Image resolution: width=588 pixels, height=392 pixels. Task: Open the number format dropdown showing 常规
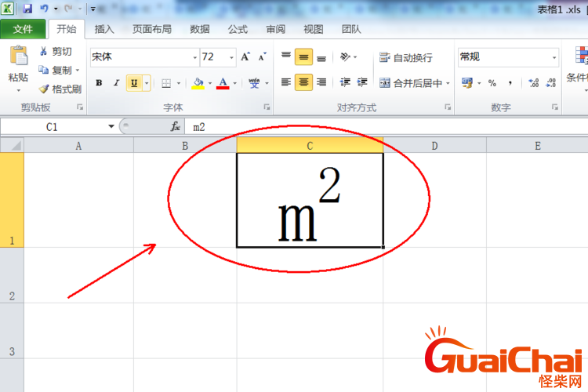(554, 57)
